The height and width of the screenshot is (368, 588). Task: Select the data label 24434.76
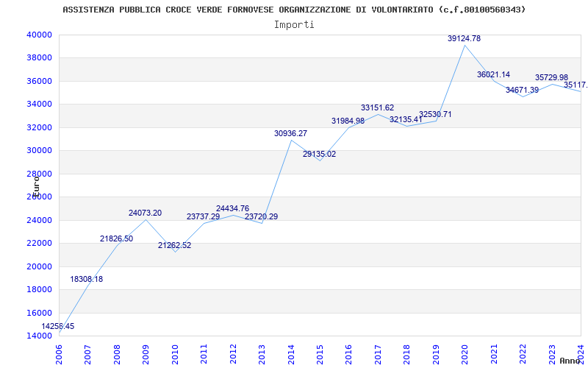pyautogui.click(x=232, y=208)
